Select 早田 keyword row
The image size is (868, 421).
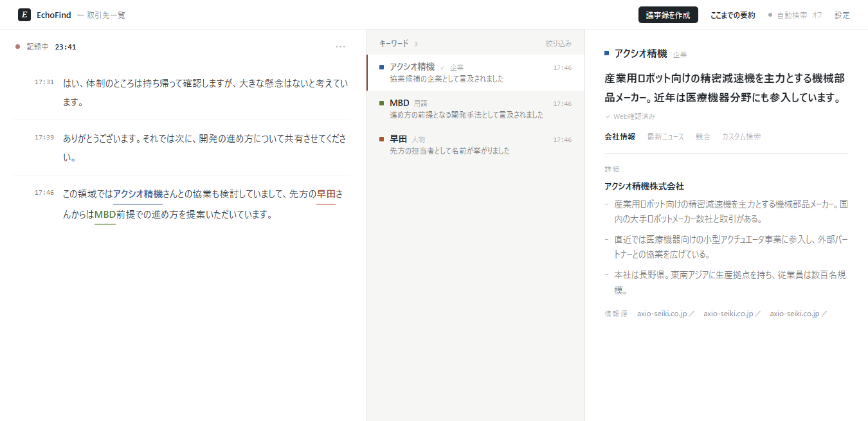pos(476,145)
